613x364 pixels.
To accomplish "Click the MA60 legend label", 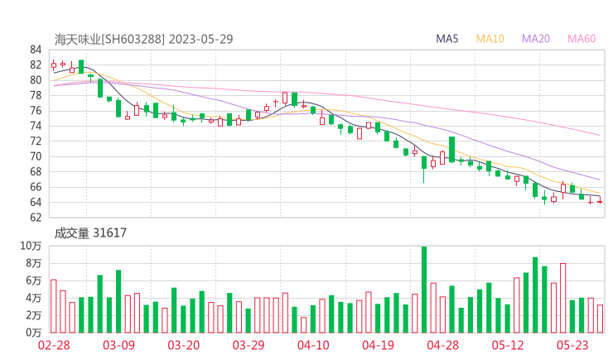I will [x=582, y=39].
